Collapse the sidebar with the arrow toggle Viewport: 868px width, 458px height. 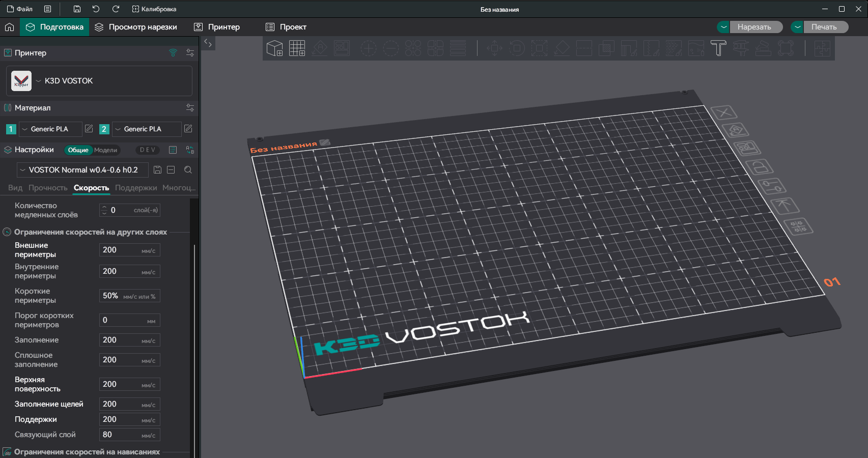click(208, 43)
